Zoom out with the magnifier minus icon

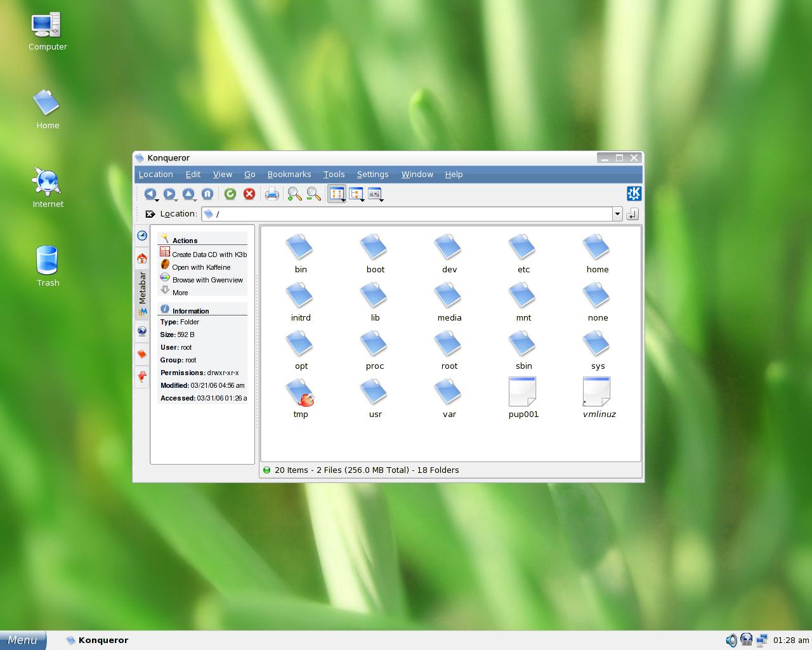[x=313, y=194]
